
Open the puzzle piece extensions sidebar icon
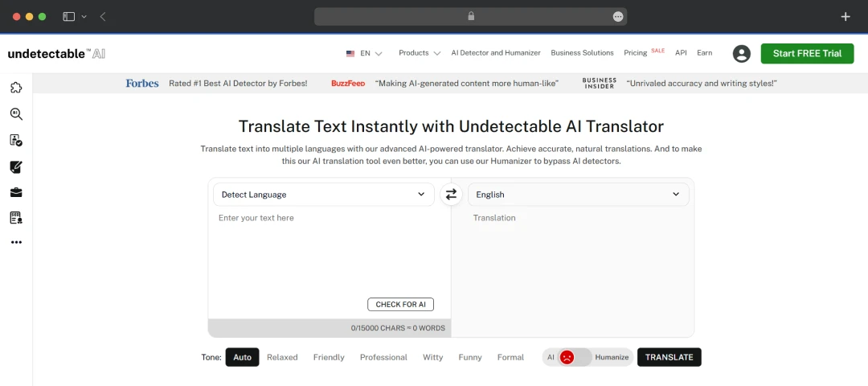click(x=16, y=88)
